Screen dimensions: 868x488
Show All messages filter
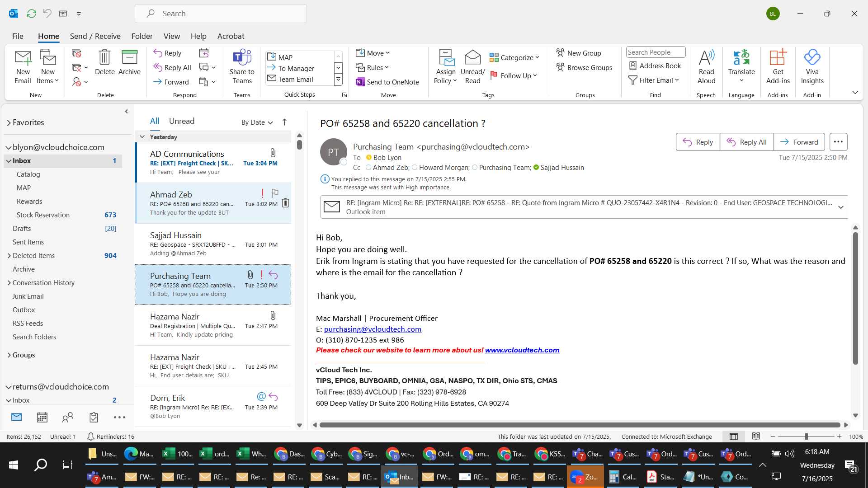(x=155, y=121)
